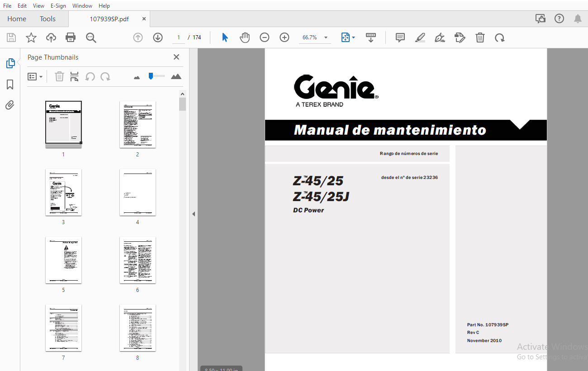Click the thumbnails scrollbar up arrow
Image resolution: width=588 pixels, height=371 pixels.
coord(182,94)
